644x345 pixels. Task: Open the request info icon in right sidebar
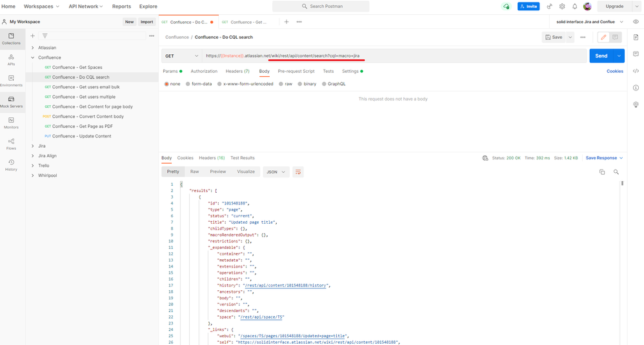pos(636,88)
